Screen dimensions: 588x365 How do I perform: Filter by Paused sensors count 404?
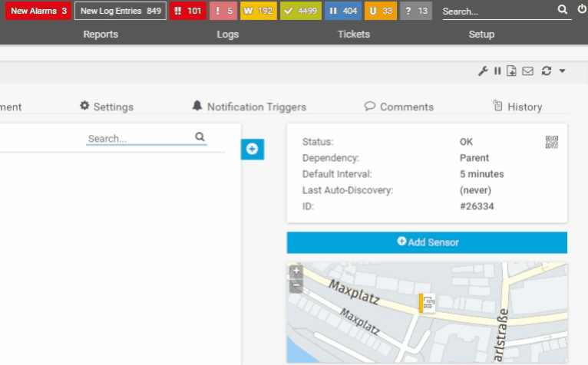pos(342,12)
